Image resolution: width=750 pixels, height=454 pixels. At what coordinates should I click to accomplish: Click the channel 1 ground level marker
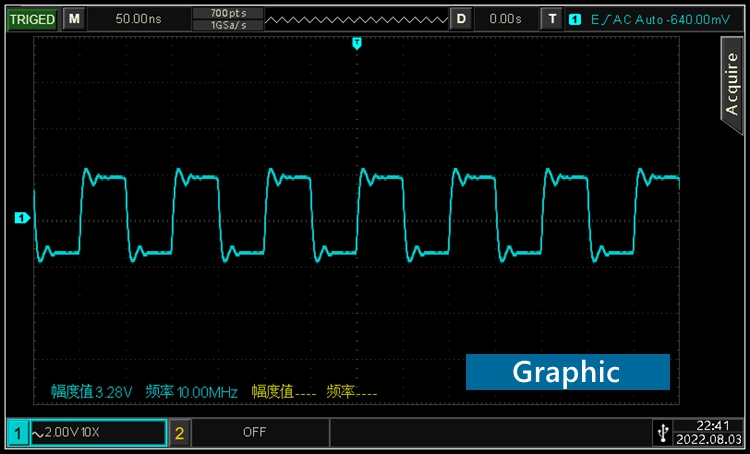coord(22,218)
